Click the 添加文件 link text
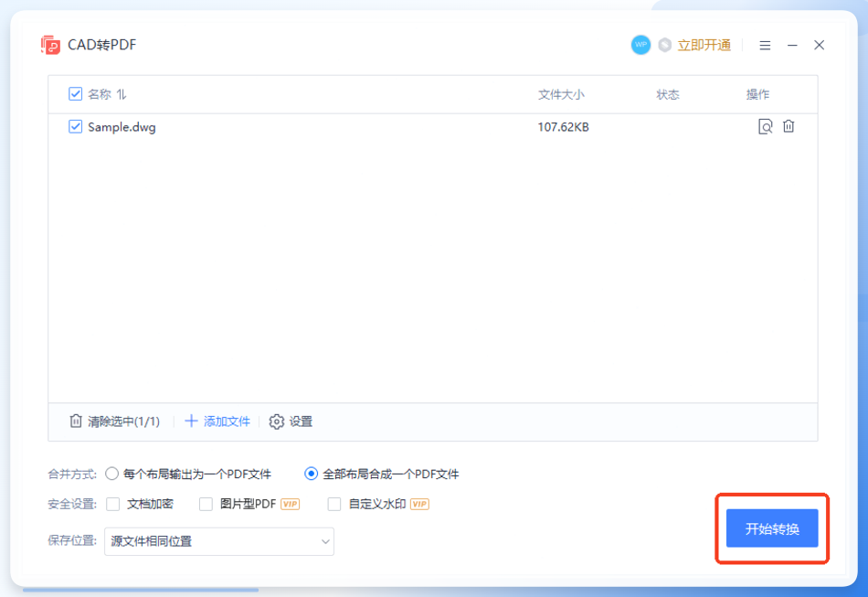This screenshot has width=868, height=597. pyautogui.click(x=227, y=422)
